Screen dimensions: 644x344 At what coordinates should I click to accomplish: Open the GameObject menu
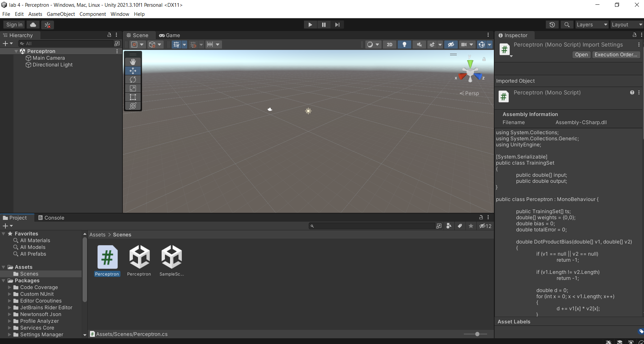coord(61,14)
